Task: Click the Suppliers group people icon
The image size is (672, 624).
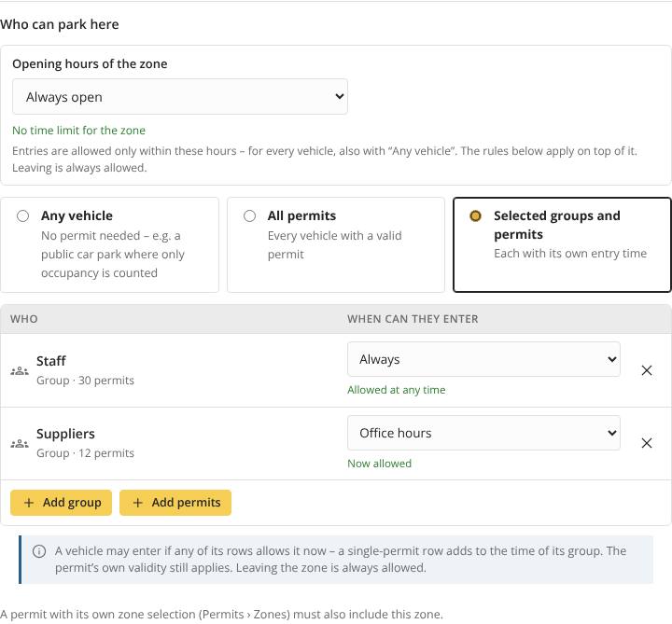Action: 20,444
